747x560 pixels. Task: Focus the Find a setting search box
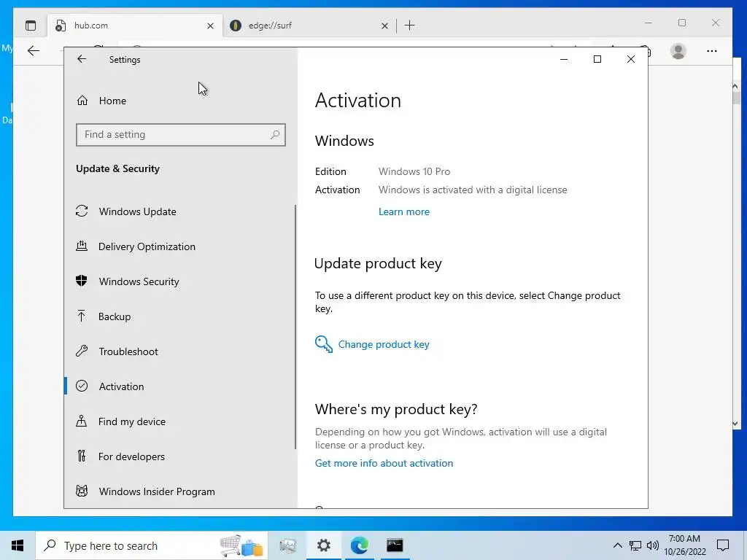[x=181, y=135]
